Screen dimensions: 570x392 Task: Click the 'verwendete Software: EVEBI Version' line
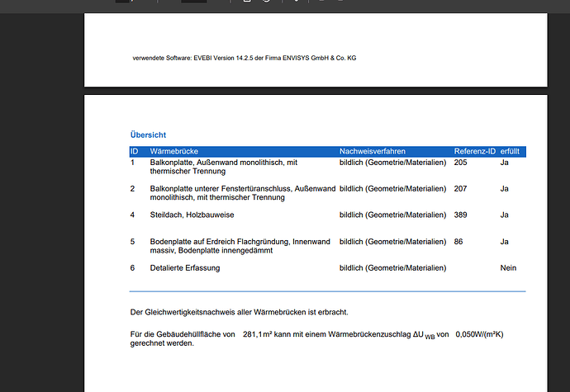(245, 58)
